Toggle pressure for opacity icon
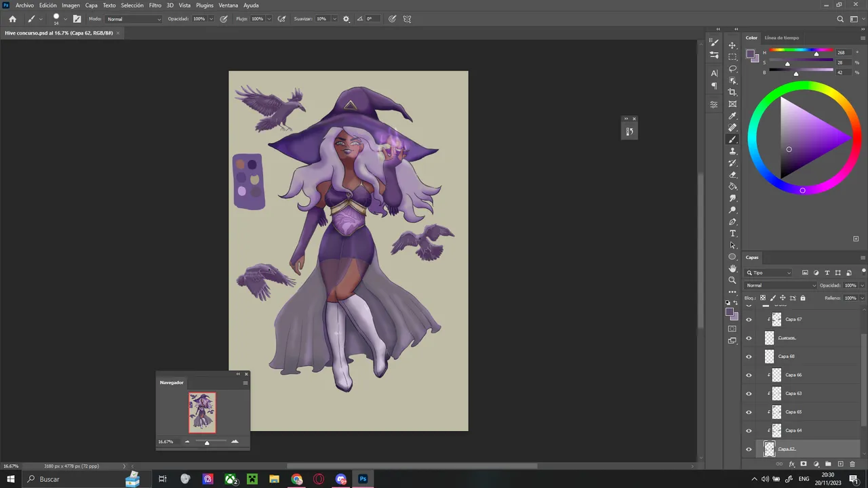Image resolution: width=868 pixels, height=488 pixels. [224, 19]
